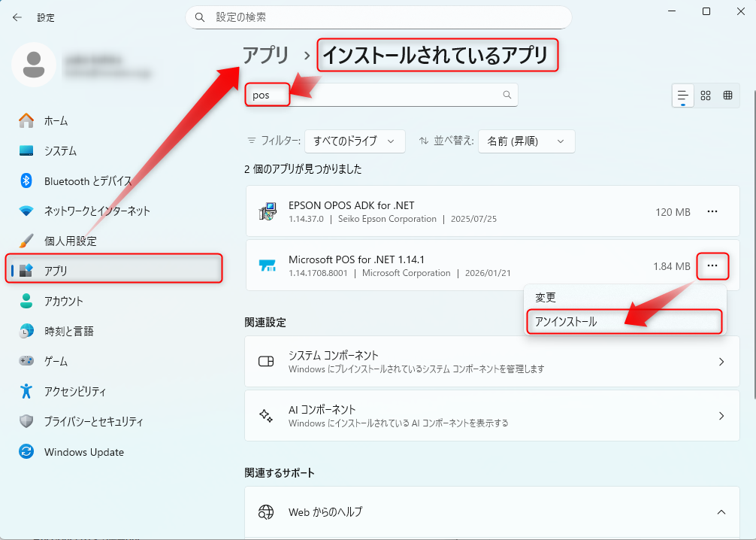Click the 設定の検索 search field
756x540 pixels.
click(x=379, y=17)
